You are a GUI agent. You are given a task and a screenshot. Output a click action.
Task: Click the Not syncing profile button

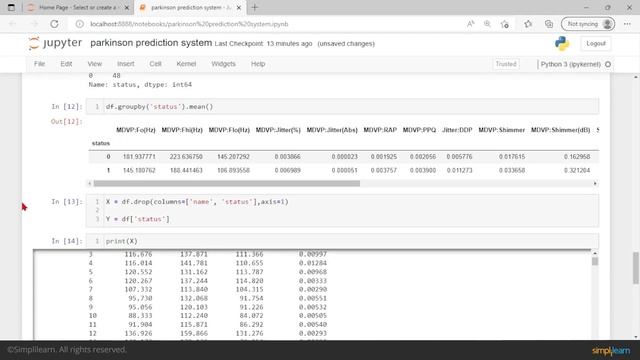(x=588, y=24)
